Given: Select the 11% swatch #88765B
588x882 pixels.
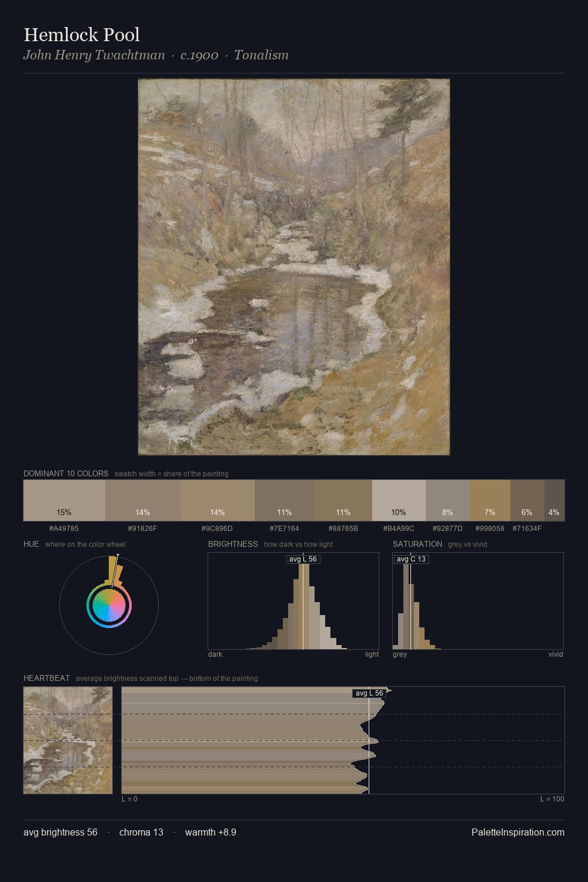Looking at the screenshot, I should pos(343,500).
